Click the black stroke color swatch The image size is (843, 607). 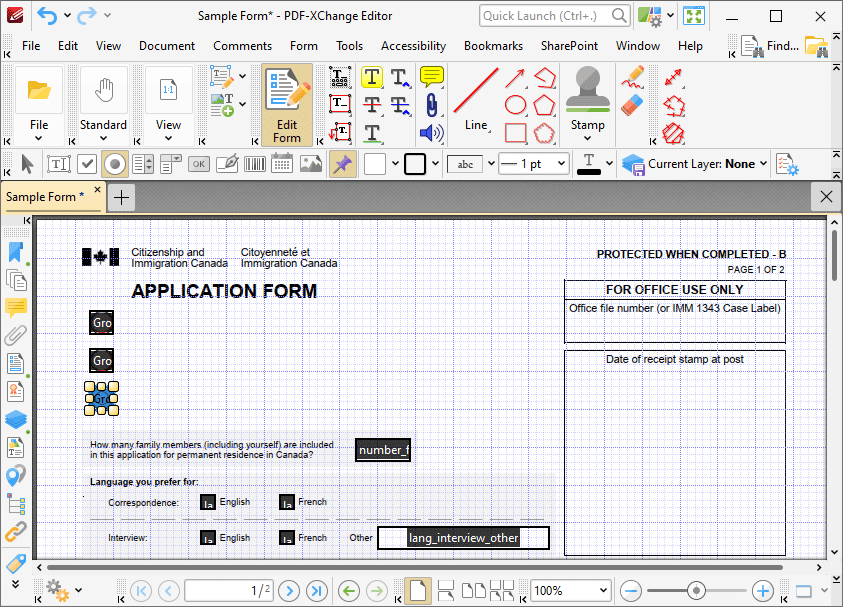tap(415, 164)
